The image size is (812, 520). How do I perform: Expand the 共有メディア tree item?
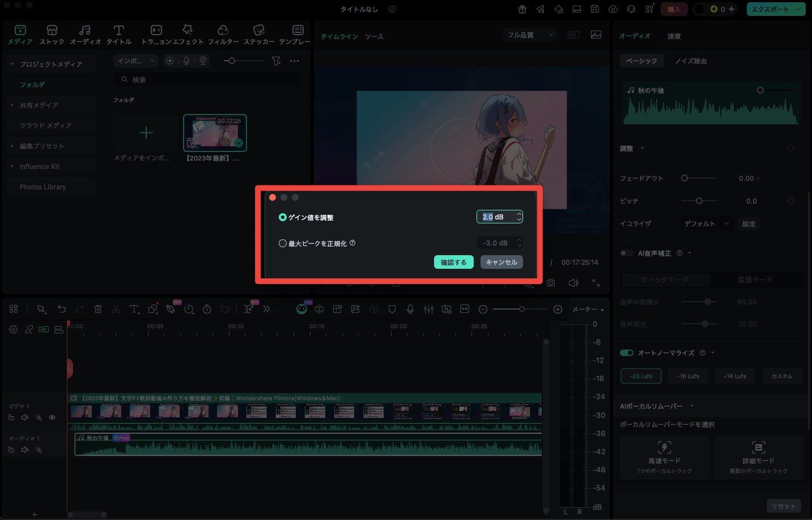(12, 105)
